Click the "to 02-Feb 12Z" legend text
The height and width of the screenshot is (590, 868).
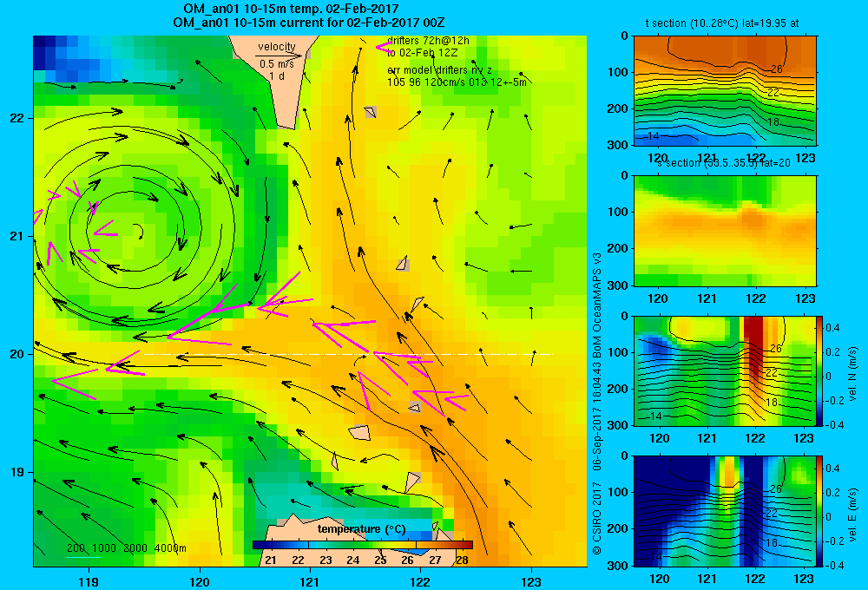pyautogui.click(x=423, y=53)
